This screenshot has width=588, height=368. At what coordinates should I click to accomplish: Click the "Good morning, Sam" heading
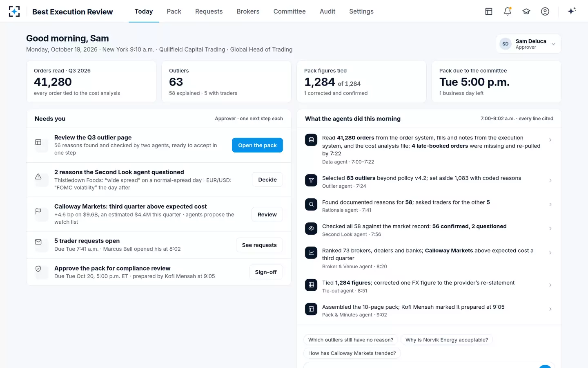(67, 38)
